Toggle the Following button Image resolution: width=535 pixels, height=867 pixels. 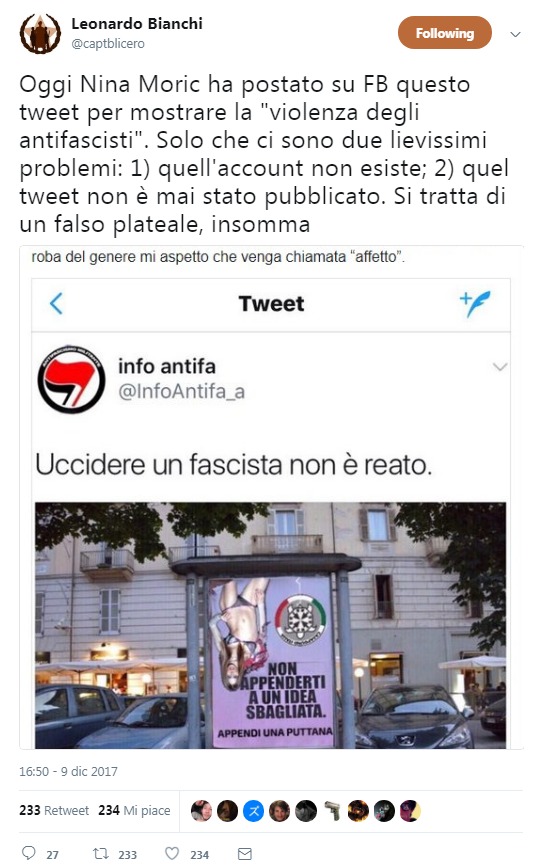point(444,33)
